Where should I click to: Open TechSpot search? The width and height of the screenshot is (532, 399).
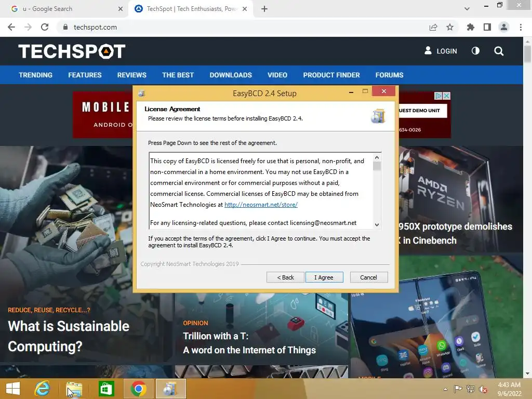click(499, 51)
